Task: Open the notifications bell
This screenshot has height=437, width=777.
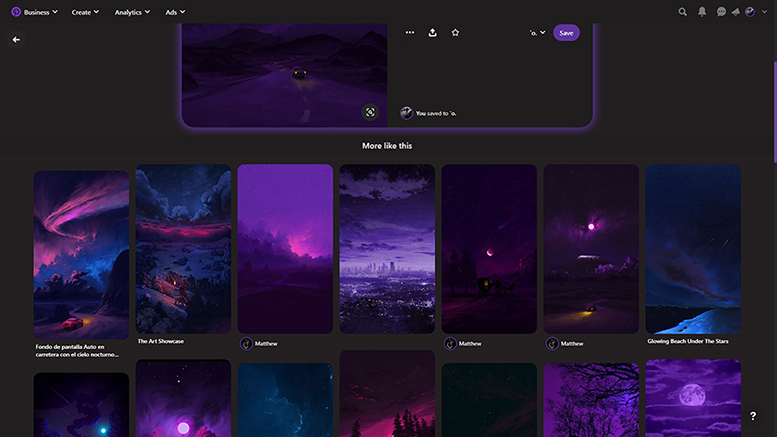Action: click(702, 12)
